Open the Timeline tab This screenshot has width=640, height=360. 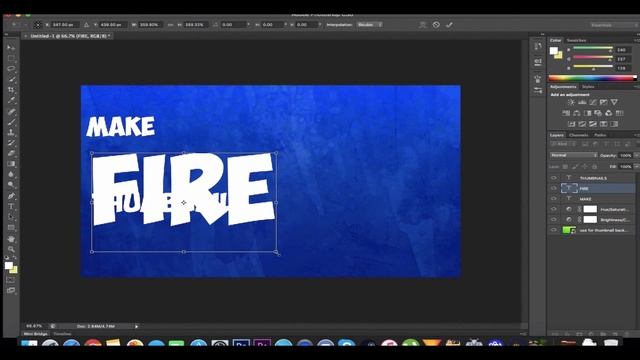(x=62, y=334)
